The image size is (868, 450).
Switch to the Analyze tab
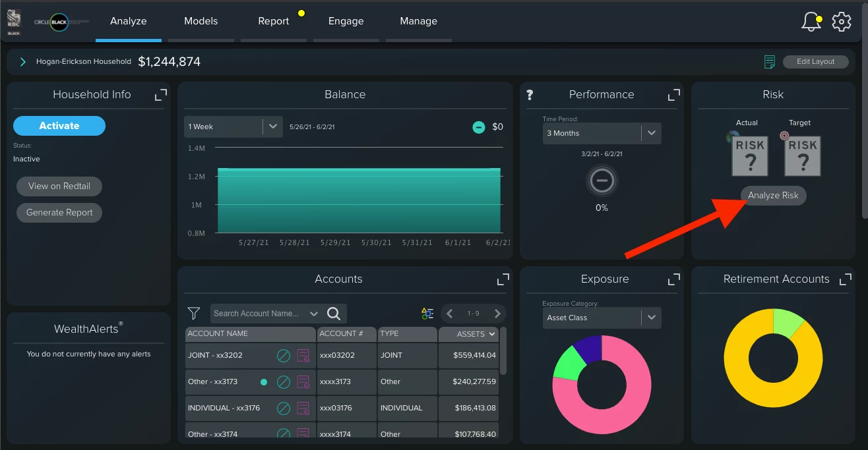(129, 21)
